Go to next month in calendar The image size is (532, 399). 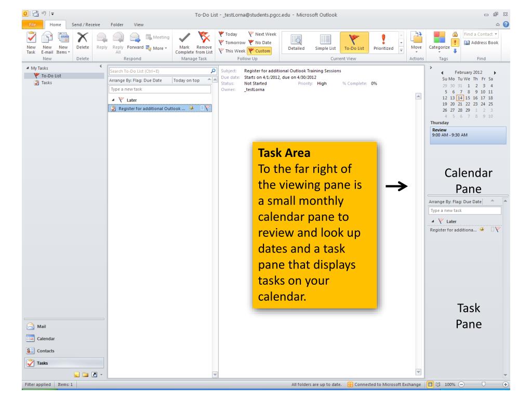[x=495, y=73]
